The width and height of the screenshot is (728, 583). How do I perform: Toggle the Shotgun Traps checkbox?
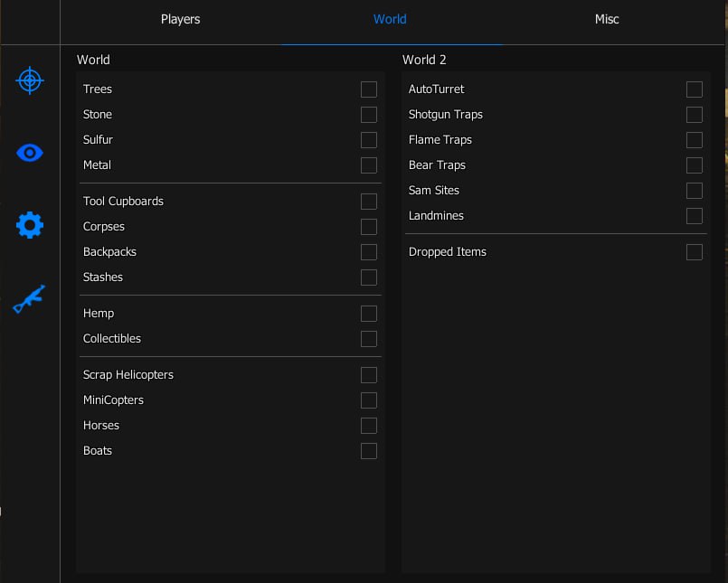pyautogui.click(x=695, y=115)
